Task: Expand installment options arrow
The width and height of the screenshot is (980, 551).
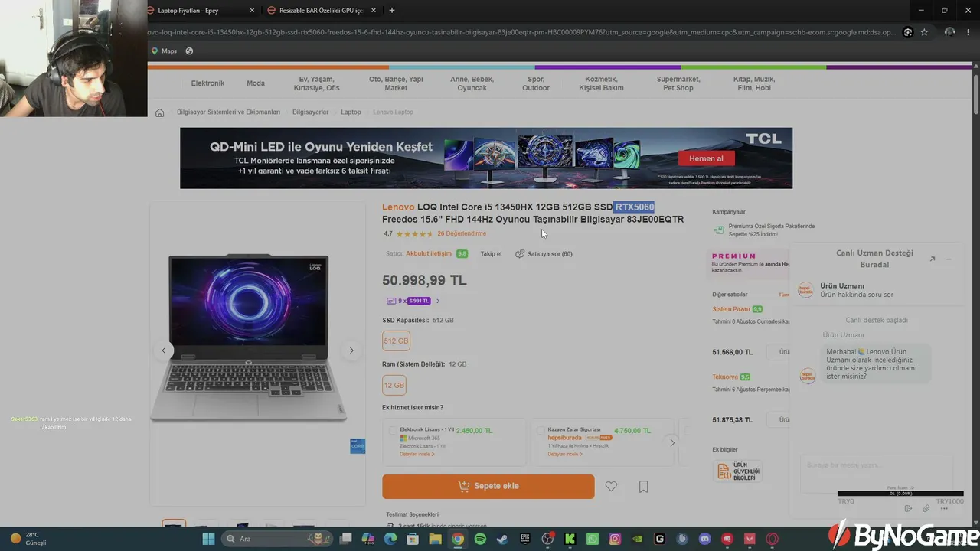Action: click(438, 302)
